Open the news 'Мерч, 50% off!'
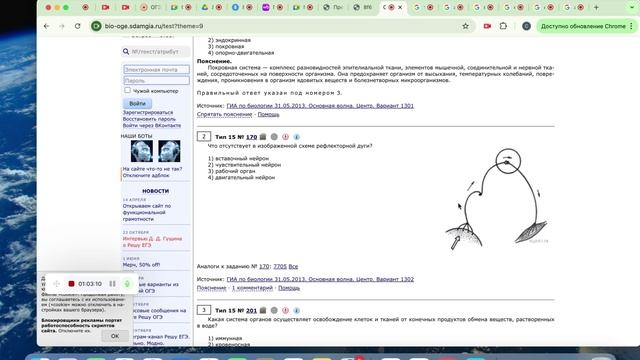640x360 pixels. pyautogui.click(x=141, y=264)
